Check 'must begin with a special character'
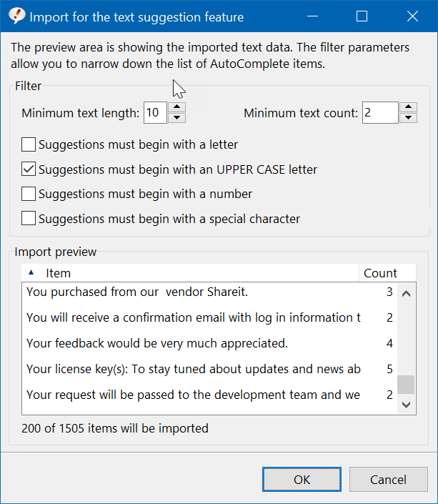Image resolution: width=438 pixels, height=504 pixels. click(29, 219)
